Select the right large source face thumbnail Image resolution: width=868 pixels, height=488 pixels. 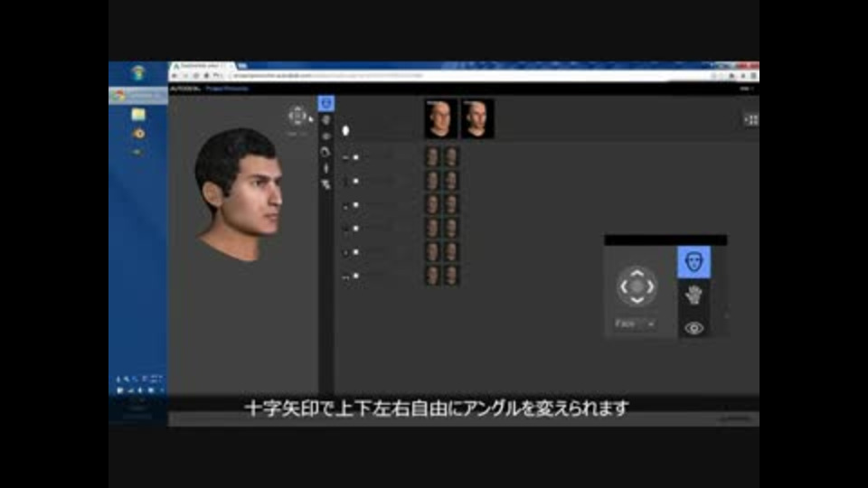[477, 118]
